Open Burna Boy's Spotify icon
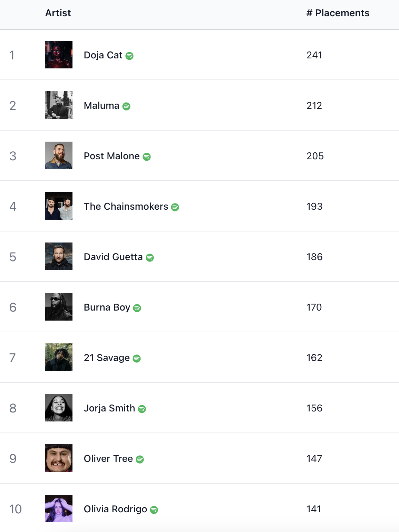 [137, 308]
